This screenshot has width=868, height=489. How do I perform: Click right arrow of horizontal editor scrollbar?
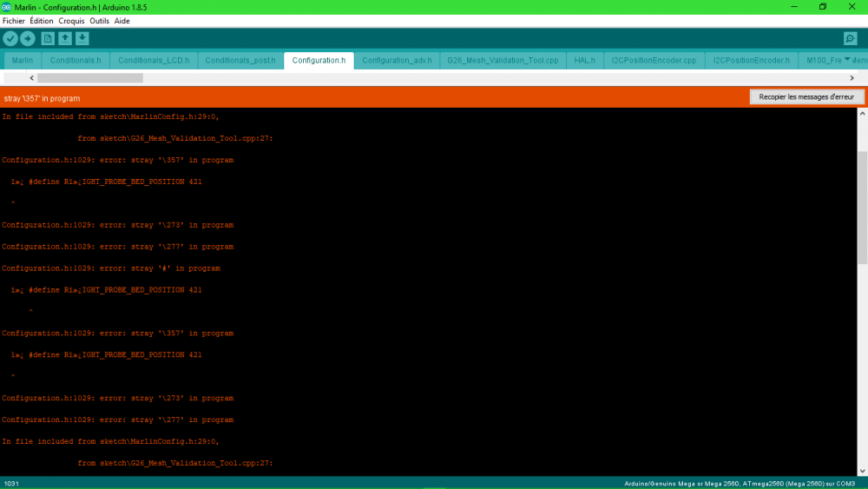[x=852, y=78]
